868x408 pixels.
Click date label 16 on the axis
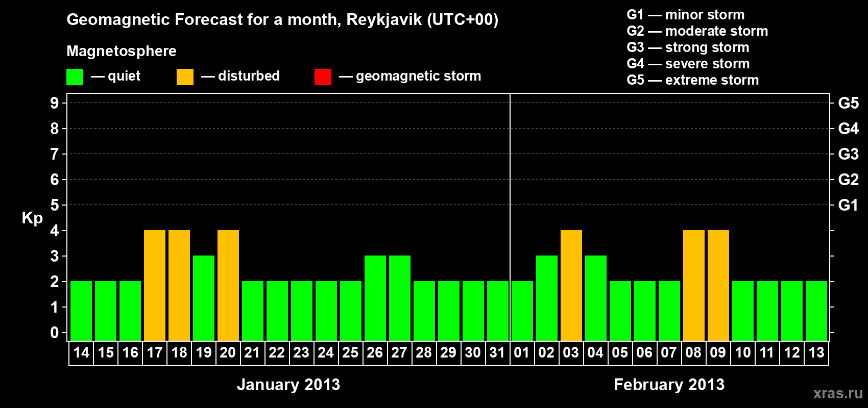[x=130, y=352]
